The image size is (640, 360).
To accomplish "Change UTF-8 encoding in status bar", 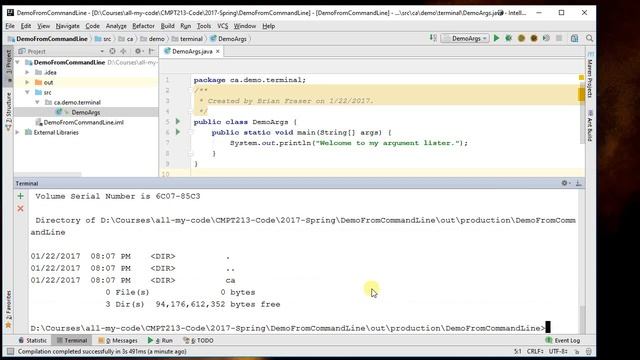I will pyautogui.click(x=558, y=351).
